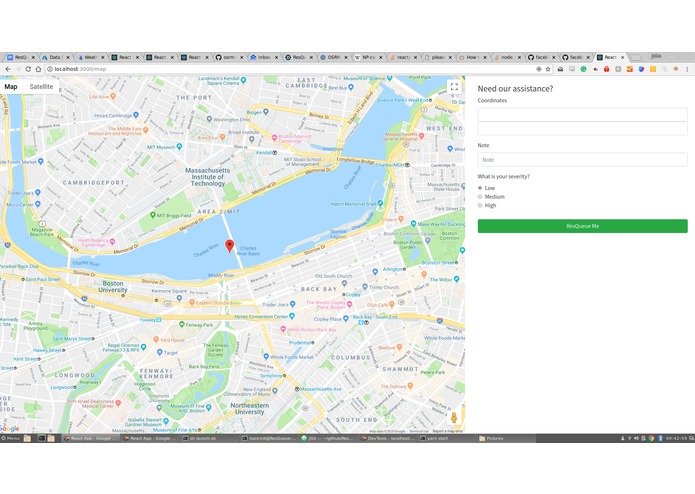Click Massachusetts Institute of Technology label
695x494 pixels.
pos(207,177)
